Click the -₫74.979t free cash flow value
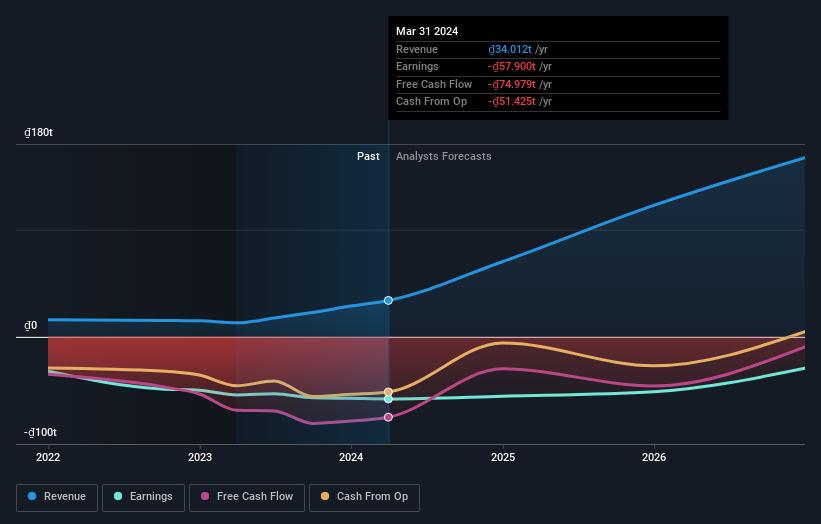Viewport: 821px width, 524px height. tap(512, 84)
